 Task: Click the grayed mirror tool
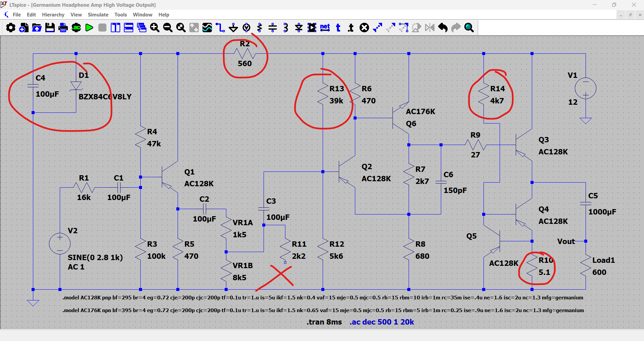[430, 28]
